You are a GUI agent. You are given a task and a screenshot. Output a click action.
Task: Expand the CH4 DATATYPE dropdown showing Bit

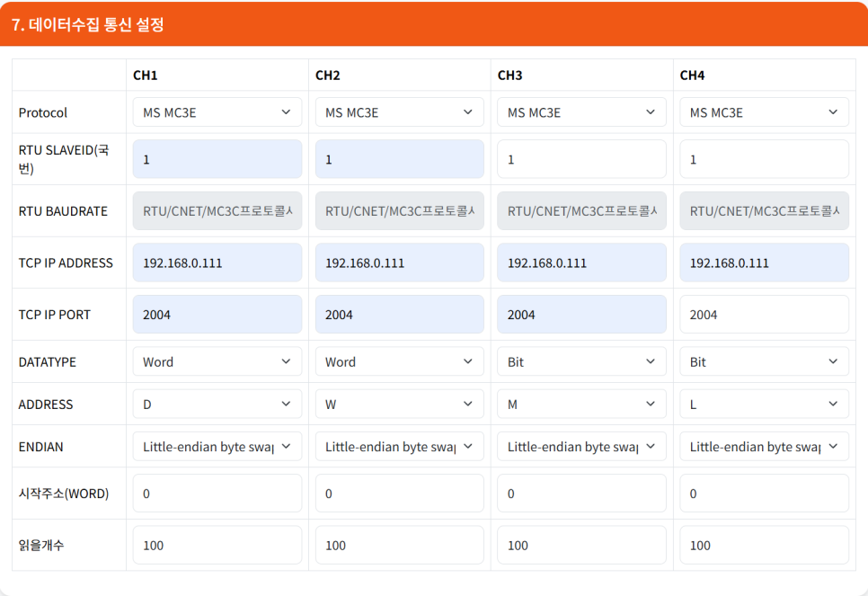coord(764,361)
